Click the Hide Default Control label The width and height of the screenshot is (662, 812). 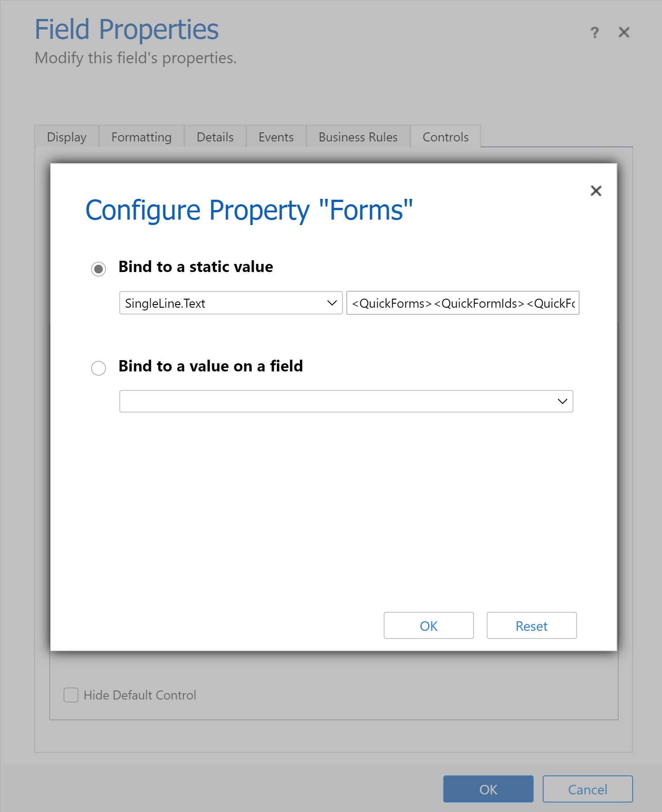pos(140,695)
